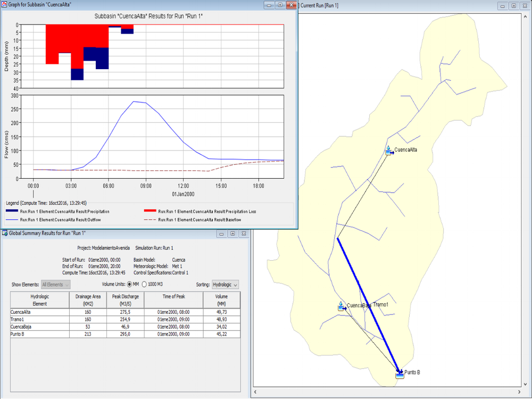532x399 pixels.
Task: Click the Peak Discharge column header
Action: point(126,299)
